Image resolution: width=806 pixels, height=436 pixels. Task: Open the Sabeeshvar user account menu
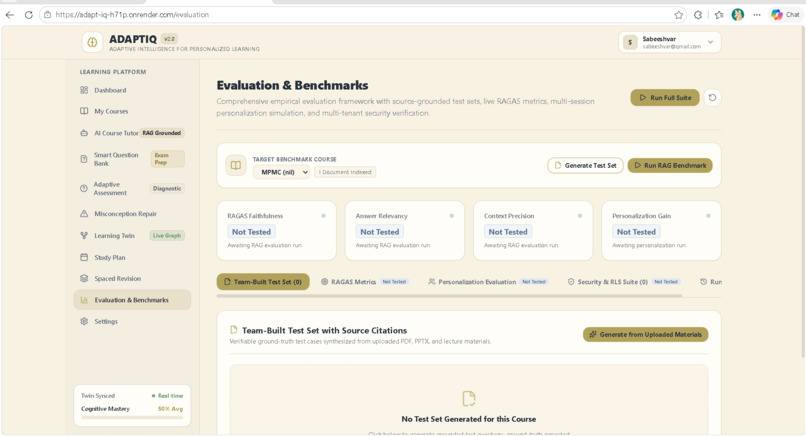670,42
